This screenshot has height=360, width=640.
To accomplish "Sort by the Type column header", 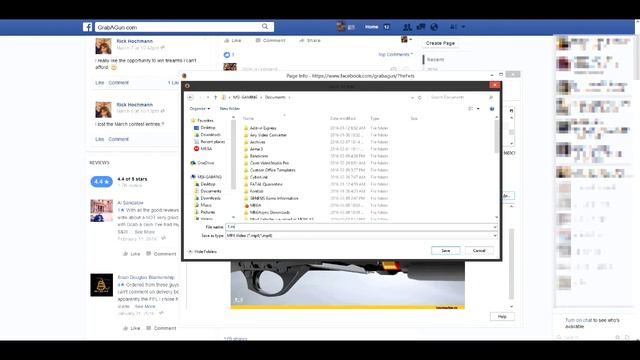I will click(x=375, y=118).
